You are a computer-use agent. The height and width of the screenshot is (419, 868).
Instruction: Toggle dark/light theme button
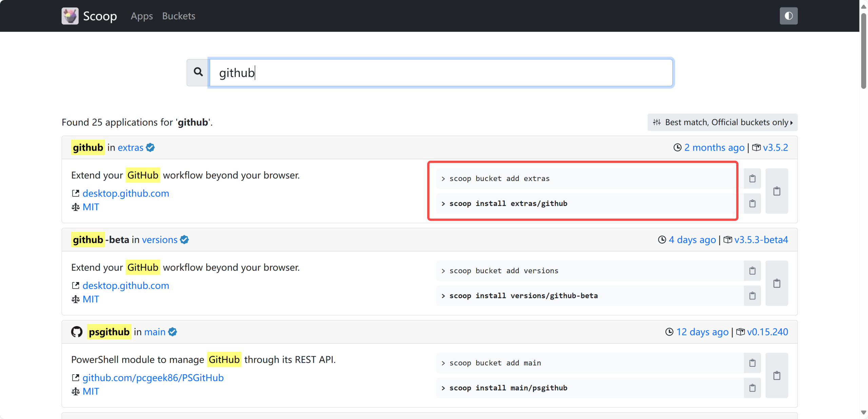click(788, 16)
